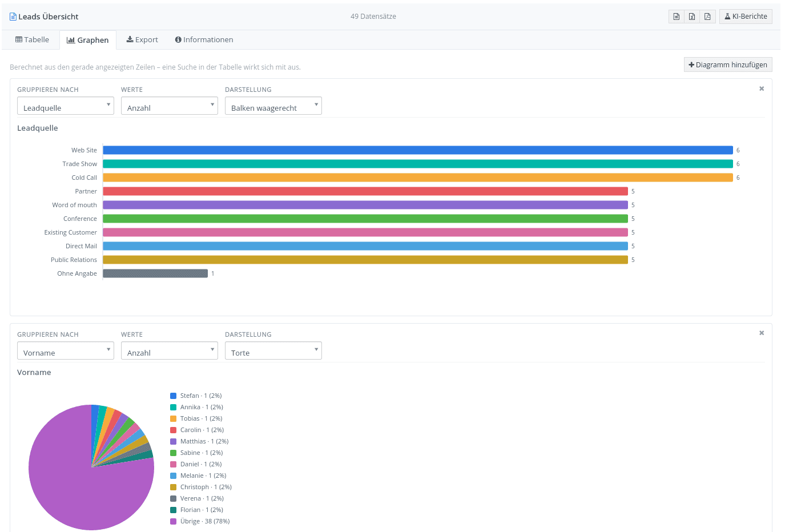This screenshot has height=532, width=785.
Task: Open the Leadquelle grouping dropdown
Action: tap(66, 106)
